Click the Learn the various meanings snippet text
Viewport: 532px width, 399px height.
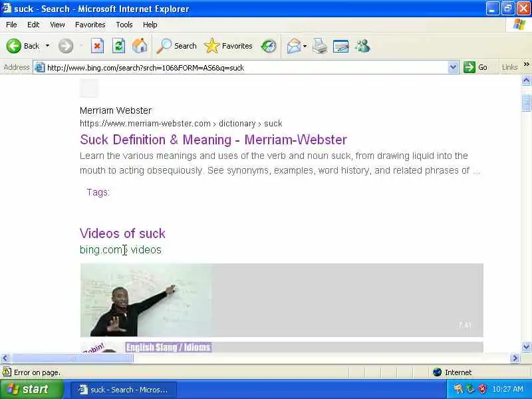click(x=280, y=163)
